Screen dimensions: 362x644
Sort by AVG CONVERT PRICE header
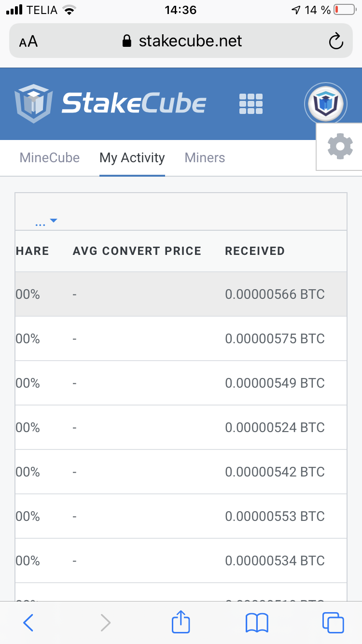pyautogui.click(x=137, y=251)
